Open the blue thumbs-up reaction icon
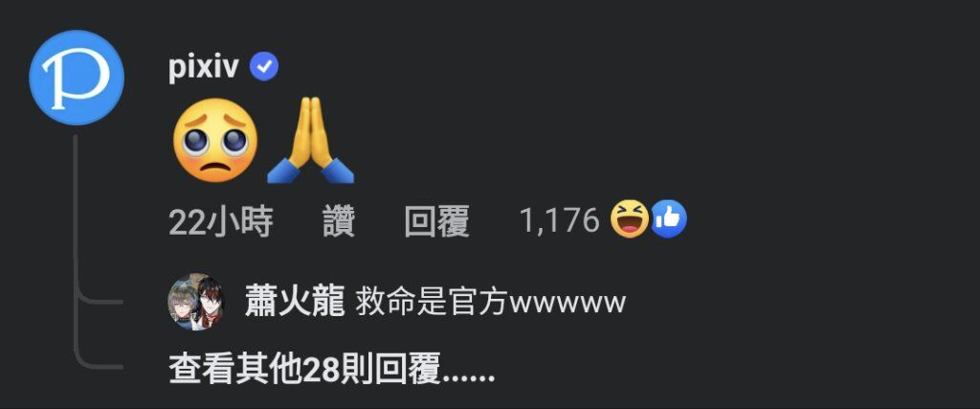 coord(669,219)
